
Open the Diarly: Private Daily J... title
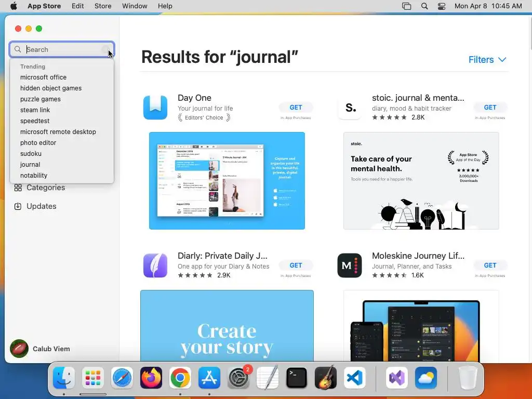pos(222,256)
